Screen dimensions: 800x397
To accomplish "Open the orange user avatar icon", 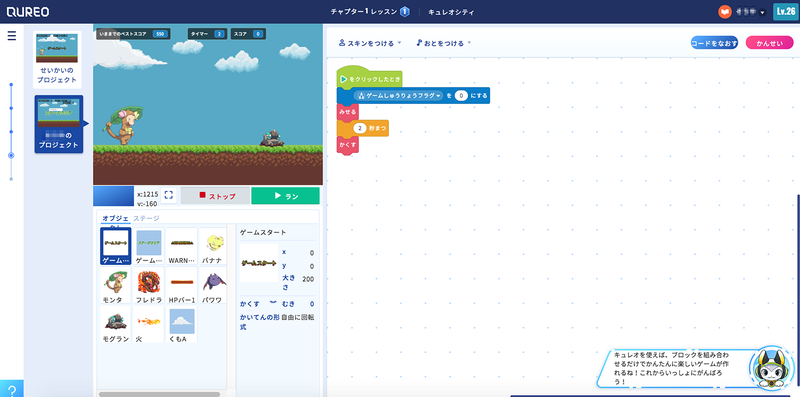I will 724,12.
